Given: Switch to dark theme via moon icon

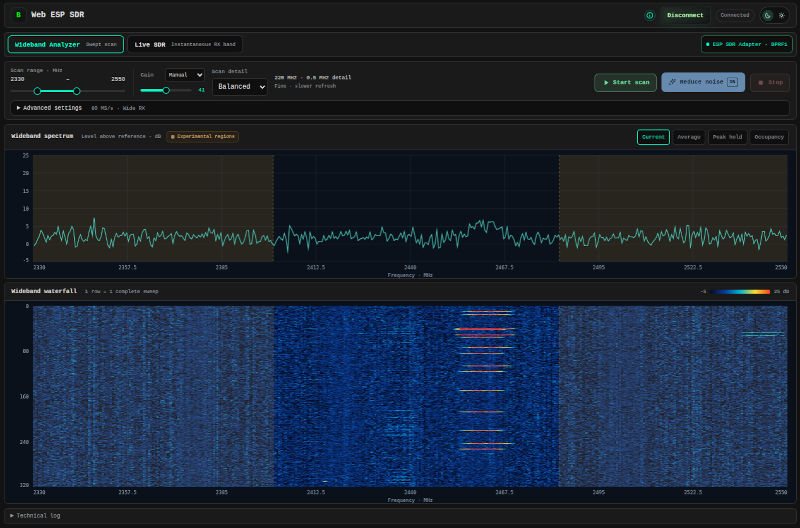Looking at the screenshot, I should 767,15.
